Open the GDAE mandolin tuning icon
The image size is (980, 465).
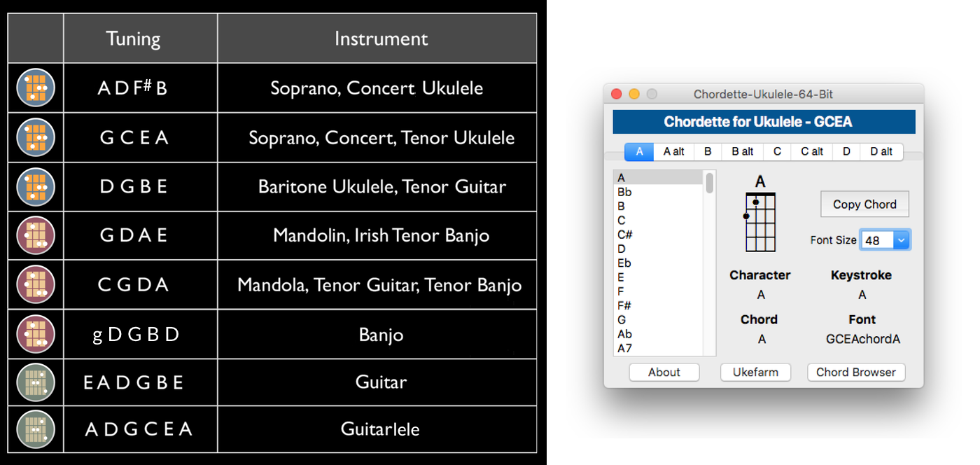[x=36, y=236]
